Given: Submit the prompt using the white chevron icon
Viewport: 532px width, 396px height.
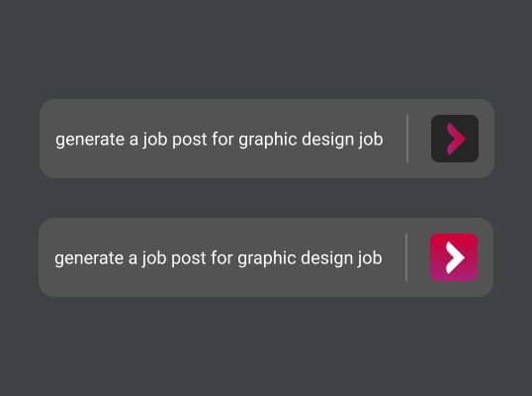Looking at the screenshot, I should (454, 257).
